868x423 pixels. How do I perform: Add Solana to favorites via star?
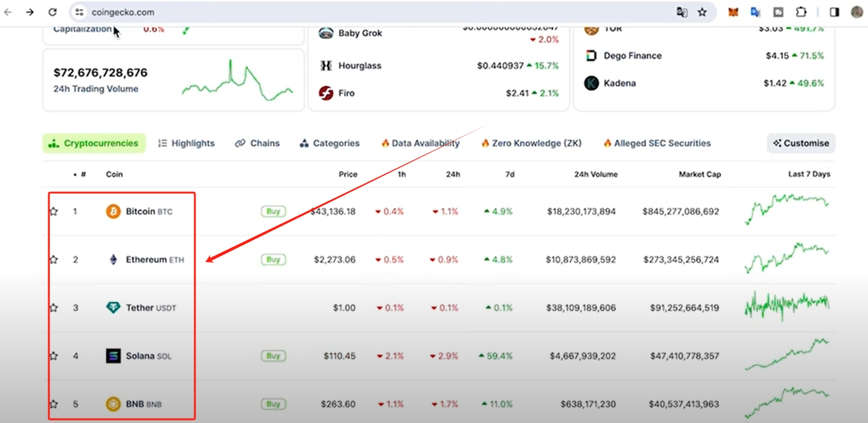pos(53,356)
